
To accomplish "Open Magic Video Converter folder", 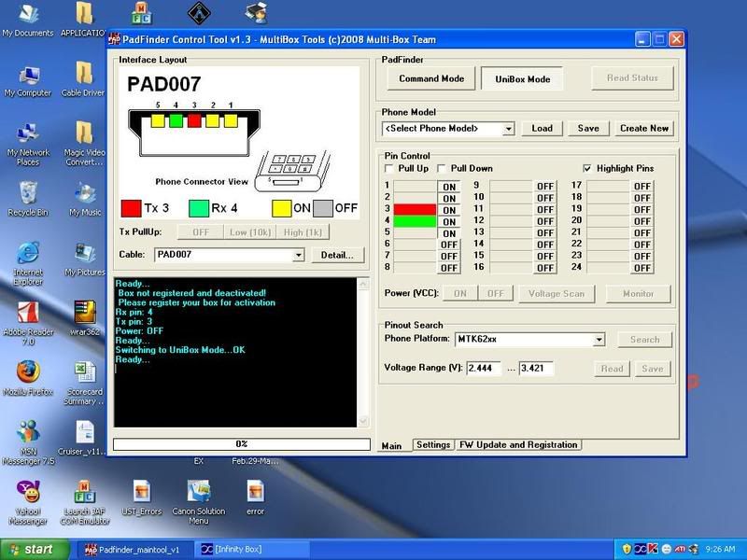I will tap(84, 145).
